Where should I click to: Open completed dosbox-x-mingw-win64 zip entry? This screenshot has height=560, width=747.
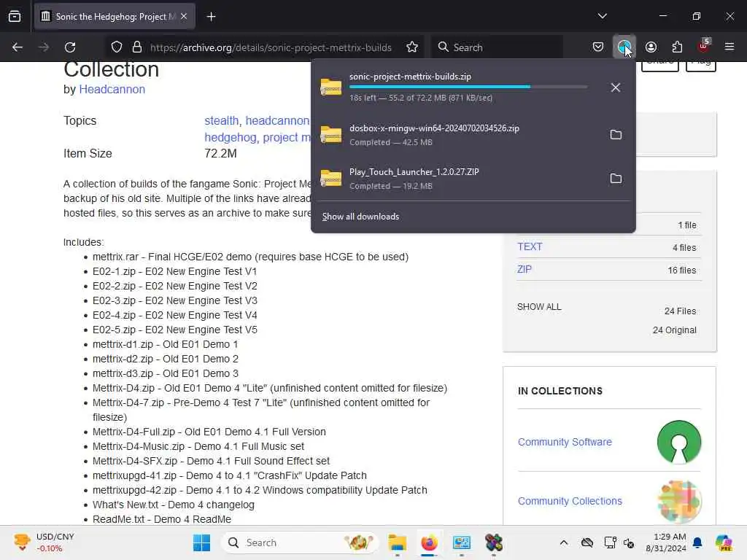(457, 135)
